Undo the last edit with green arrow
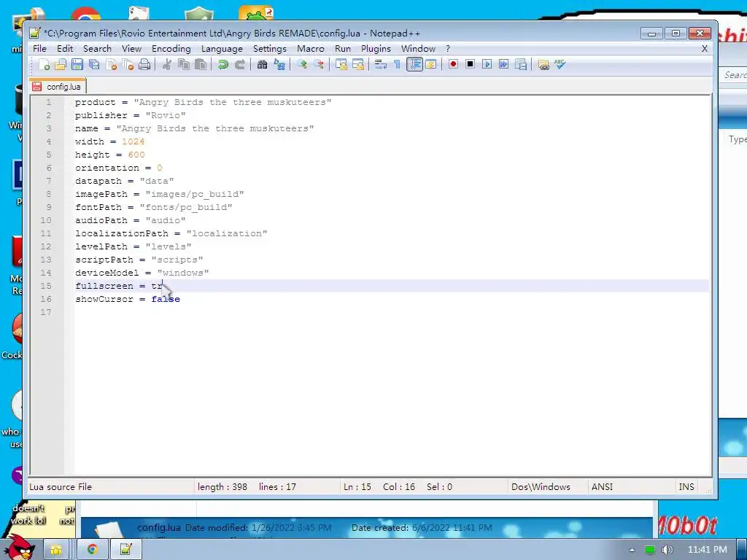 222,64
